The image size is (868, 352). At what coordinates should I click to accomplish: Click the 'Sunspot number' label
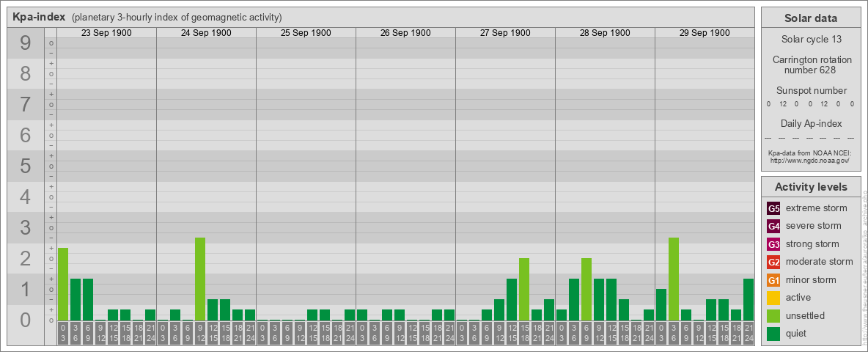812,91
